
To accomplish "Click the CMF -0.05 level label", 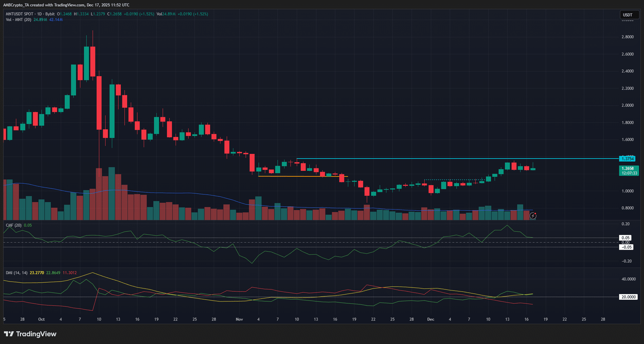I will click(x=626, y=247).
